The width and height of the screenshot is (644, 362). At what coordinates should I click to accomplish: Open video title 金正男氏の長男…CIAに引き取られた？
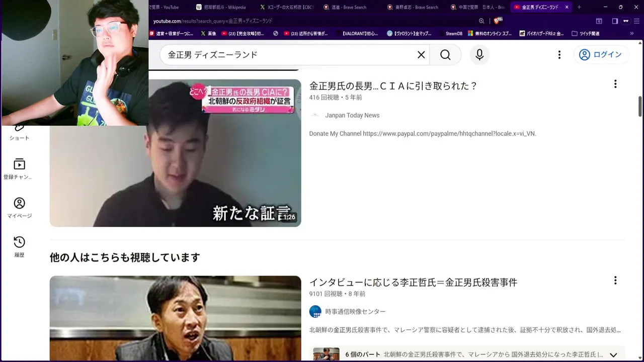[393, 86]
